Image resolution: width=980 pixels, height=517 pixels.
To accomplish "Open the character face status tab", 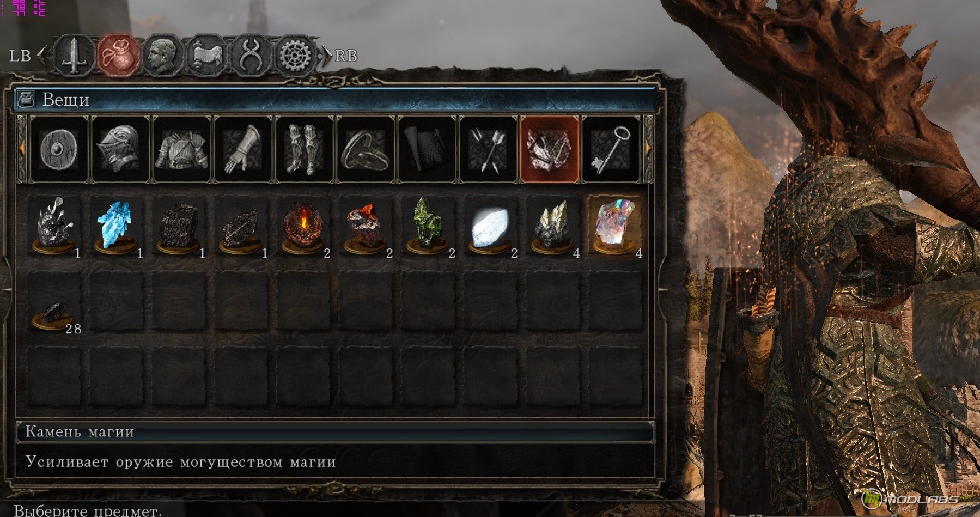I will [162, 54].
